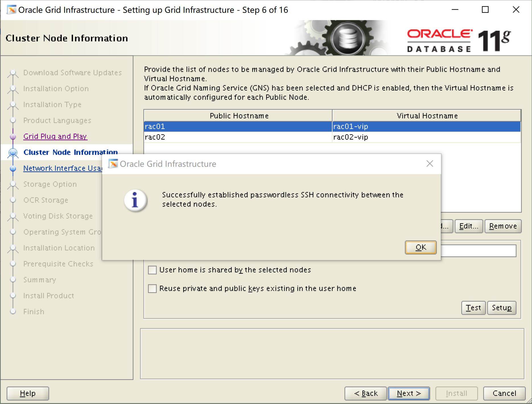The height and width of the screenshot is (404, 532).
Task: Click the Cancel button
Action: (x=504, y=393)
